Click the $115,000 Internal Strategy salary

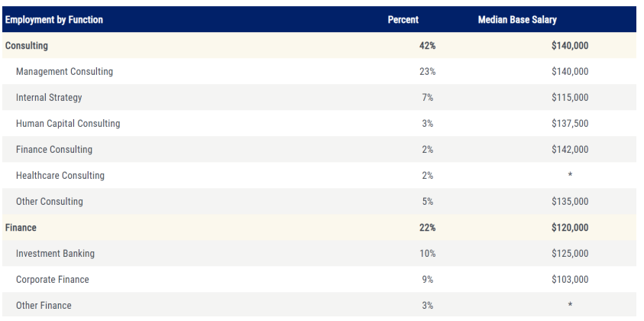click(x=571, y=98)
